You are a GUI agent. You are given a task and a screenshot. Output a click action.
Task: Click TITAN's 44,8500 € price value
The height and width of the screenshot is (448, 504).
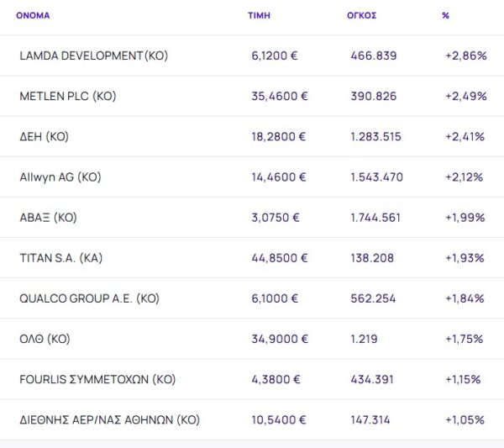point(279,258)
